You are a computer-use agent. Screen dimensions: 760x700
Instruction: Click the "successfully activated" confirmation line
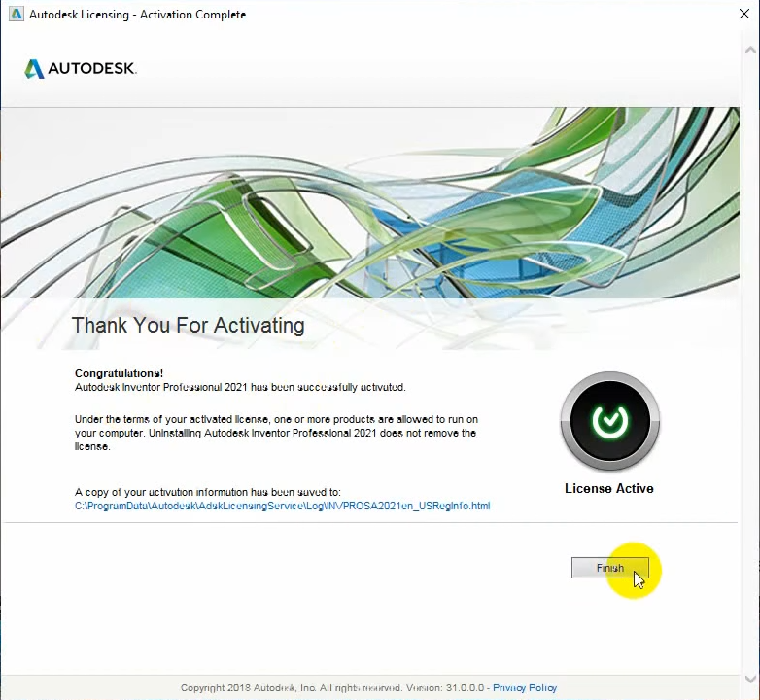[x=240, y=387]
